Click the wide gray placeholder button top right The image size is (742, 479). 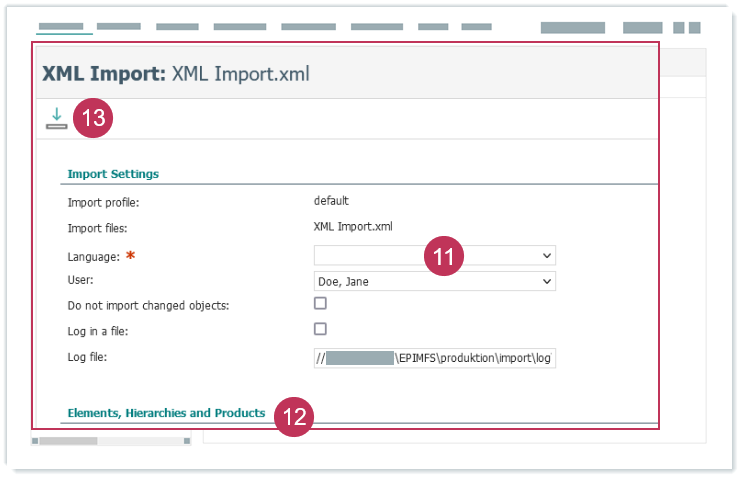pos(572,28)
